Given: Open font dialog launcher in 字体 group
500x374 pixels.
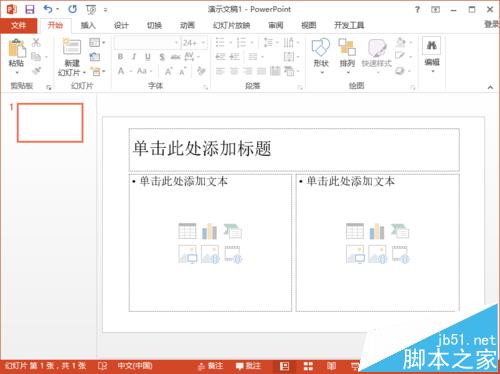Looking at the screenshot, I should pyautogui.click(x=206, y=87).
